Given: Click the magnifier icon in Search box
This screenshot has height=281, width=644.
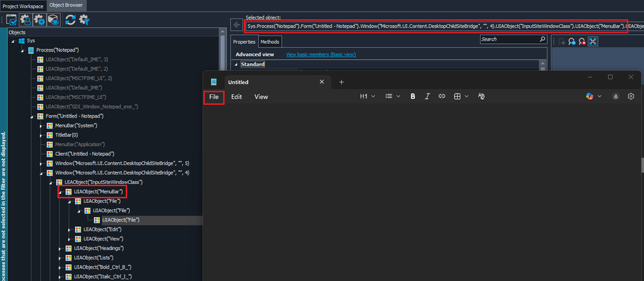Looking at the screenshot, I should coord(543,39).
